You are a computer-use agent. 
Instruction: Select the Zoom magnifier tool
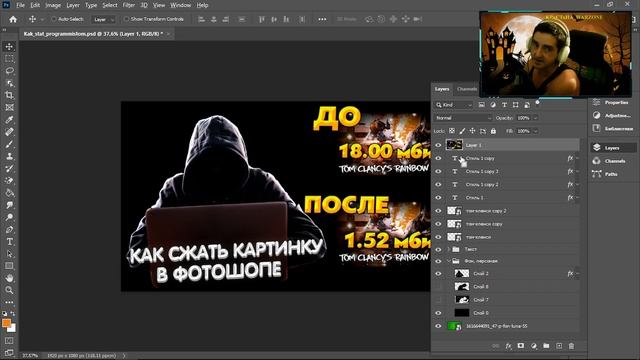9,290
